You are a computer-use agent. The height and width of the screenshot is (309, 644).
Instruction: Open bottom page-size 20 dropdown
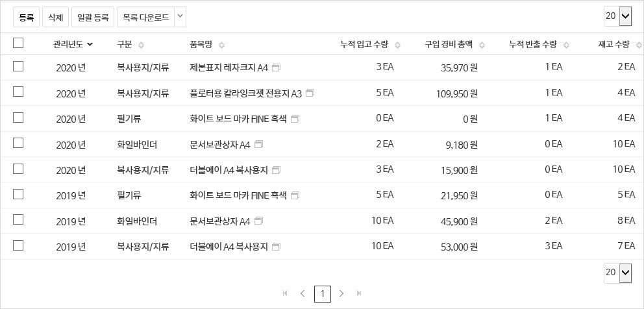coord(618,273)
